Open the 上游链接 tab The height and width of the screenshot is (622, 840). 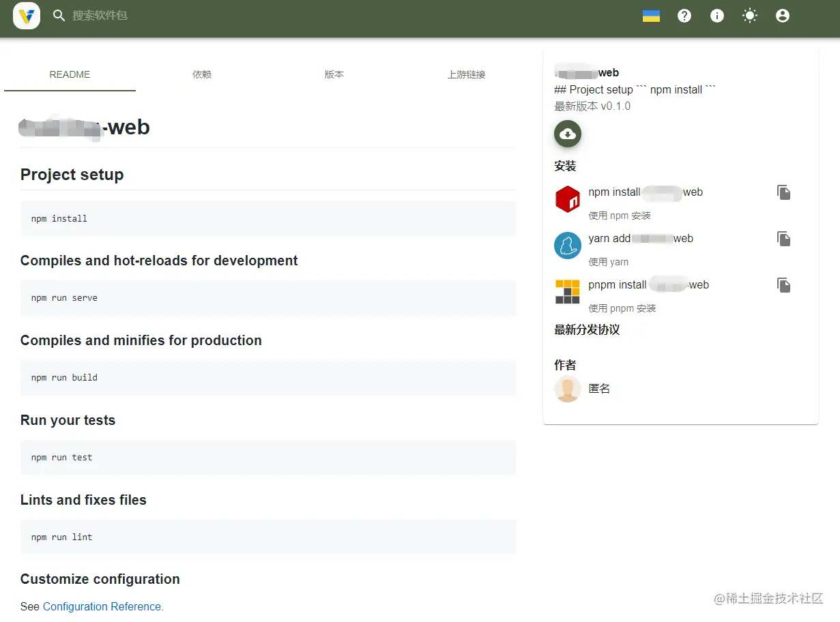pos(467,74)
